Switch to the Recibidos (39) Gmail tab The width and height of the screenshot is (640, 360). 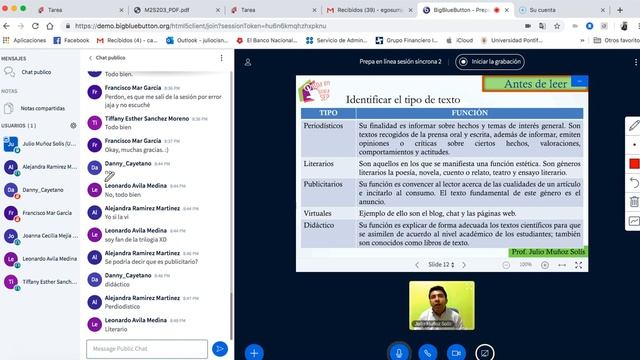pyautogui.click(x=369, y=10)
